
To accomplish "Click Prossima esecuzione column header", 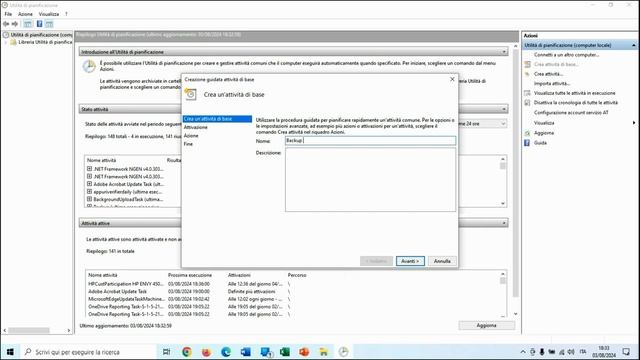I will click(x=190, y=275).
